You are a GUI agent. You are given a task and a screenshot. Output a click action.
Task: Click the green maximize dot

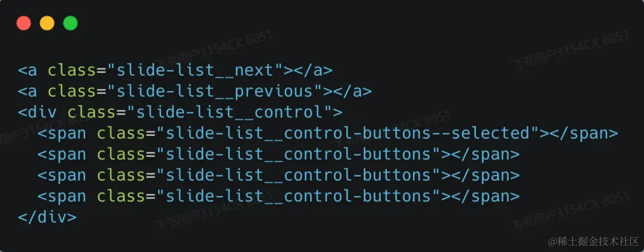pos(71,23)
